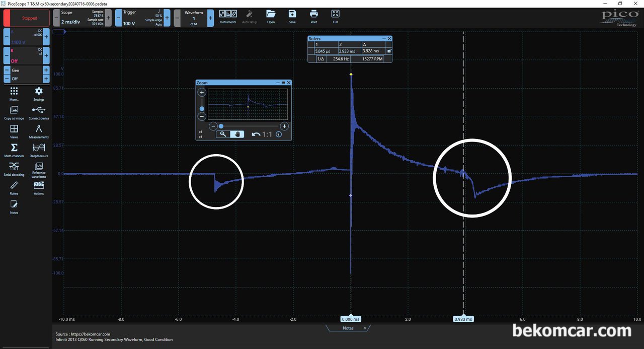Image resolution: width=644 pixels, height=349 pixels.
Task: Click the Zoom overview thumbnail
Action: (x=248, y=105)
